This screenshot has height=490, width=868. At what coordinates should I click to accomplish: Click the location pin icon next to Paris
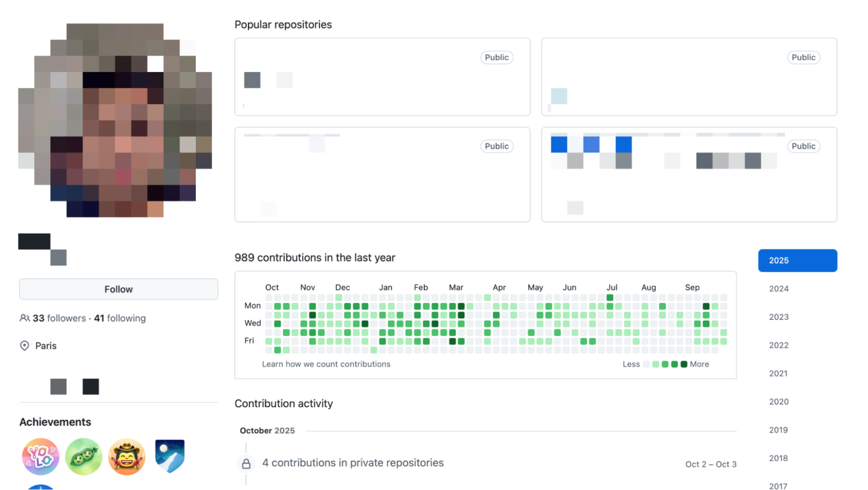click(24, 346)
